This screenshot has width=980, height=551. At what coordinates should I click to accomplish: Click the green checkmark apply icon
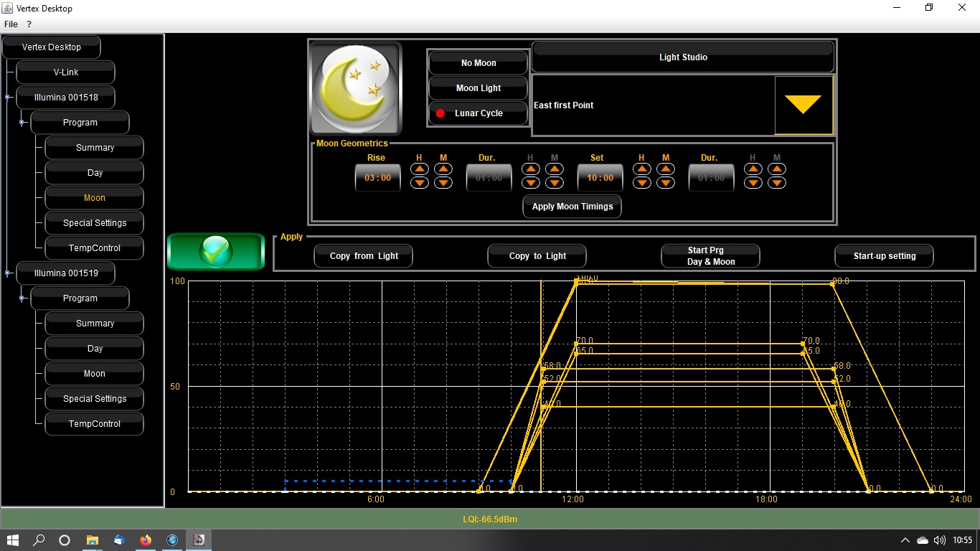click(216, 252)
